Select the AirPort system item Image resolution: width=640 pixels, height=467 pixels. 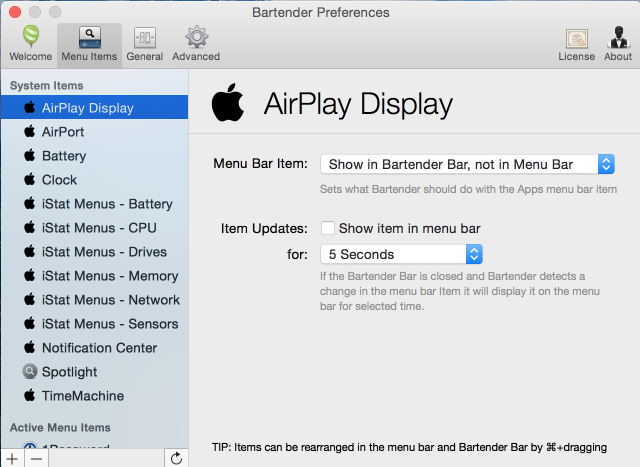pos(94,132)
